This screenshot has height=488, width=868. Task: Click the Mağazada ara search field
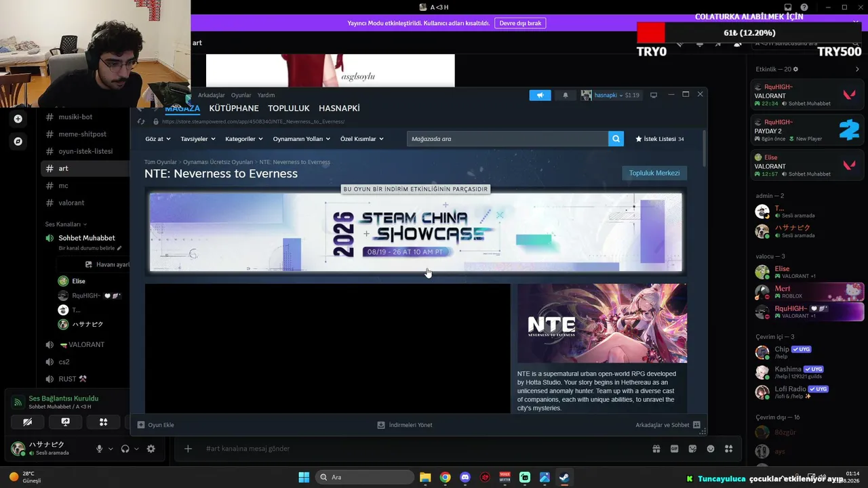point(507,139)
